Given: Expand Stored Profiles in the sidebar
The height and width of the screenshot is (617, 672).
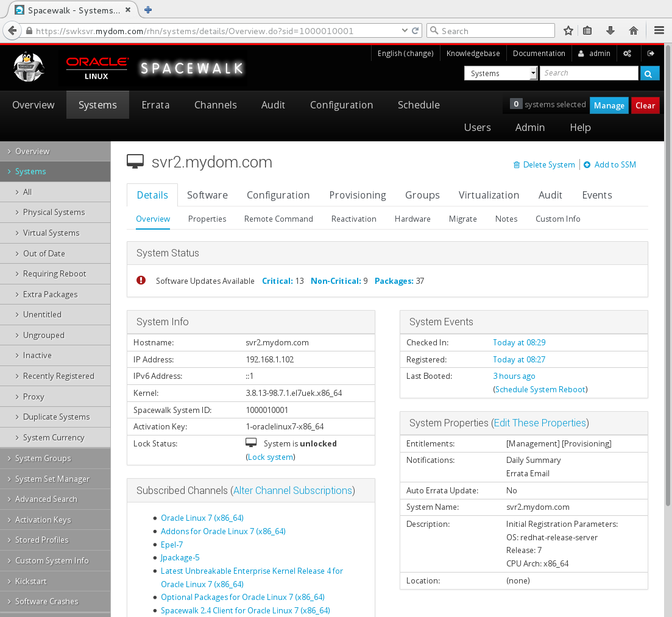Looking at the screenshot, I should [x=55, y=540].
